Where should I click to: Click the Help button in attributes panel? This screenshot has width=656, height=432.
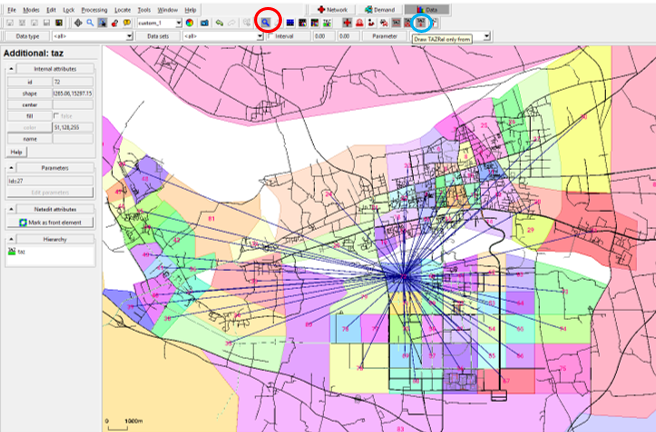[x=15, y=151]
